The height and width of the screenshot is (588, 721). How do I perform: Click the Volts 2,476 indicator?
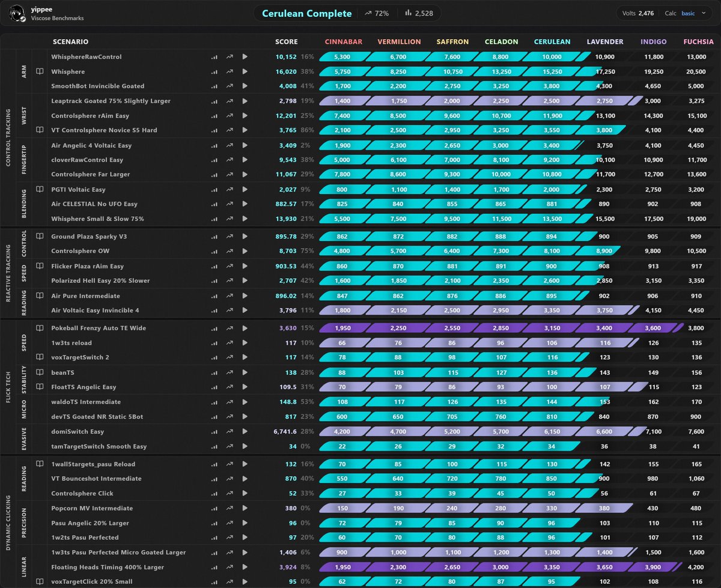click(x=638, y=13)
